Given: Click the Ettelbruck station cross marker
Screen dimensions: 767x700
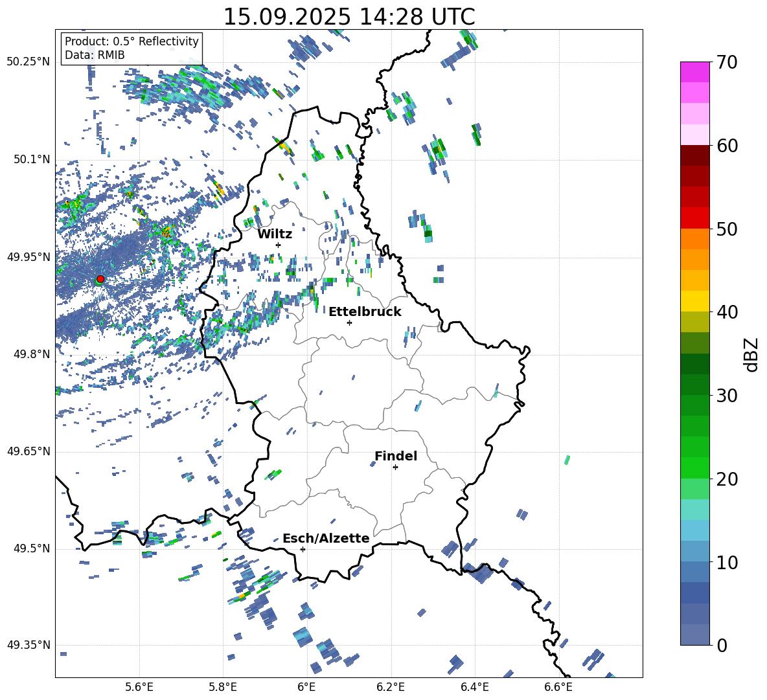Looking at the screenshot, I should [x=349, y=322].
